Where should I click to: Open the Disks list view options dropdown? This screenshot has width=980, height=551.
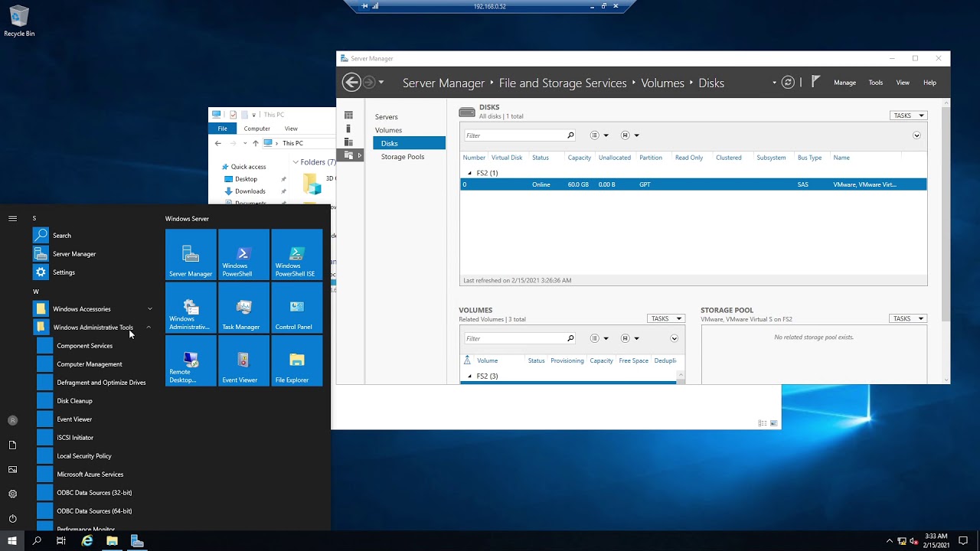(x=599, y=135)
